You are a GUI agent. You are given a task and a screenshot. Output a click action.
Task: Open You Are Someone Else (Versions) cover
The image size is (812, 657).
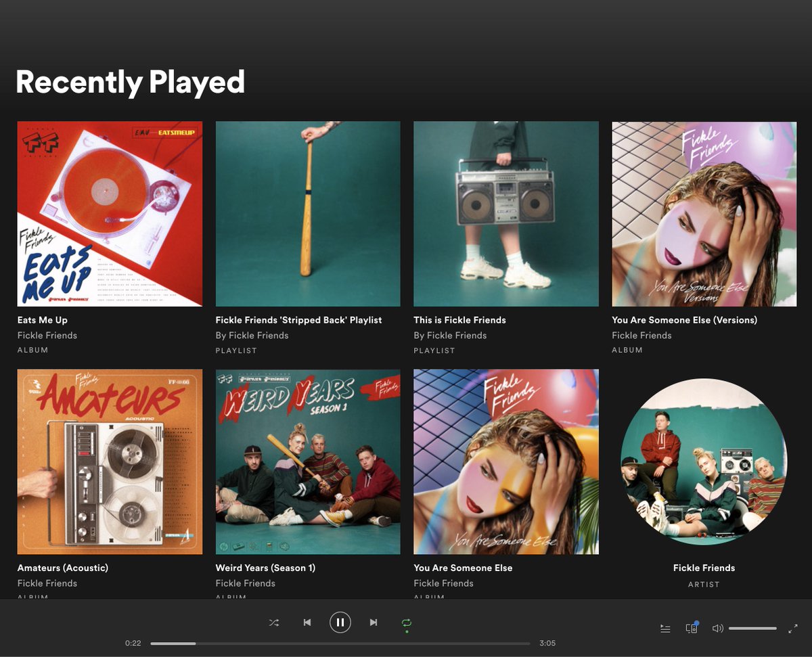[x=704, y=214]
